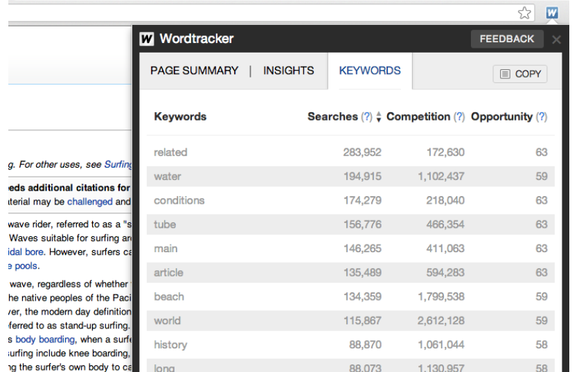Bookmark page with the star icon
Screen dimensions: 588x372
(x=525, y=13)
